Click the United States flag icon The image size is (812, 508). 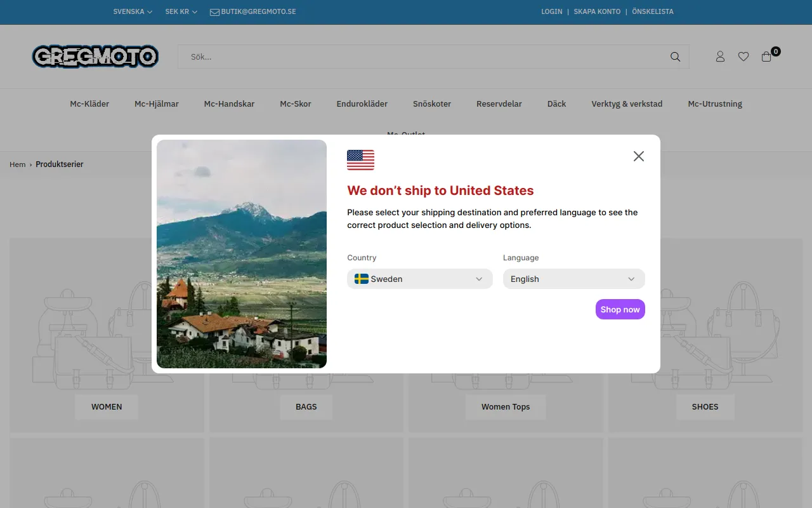point(360,160)
